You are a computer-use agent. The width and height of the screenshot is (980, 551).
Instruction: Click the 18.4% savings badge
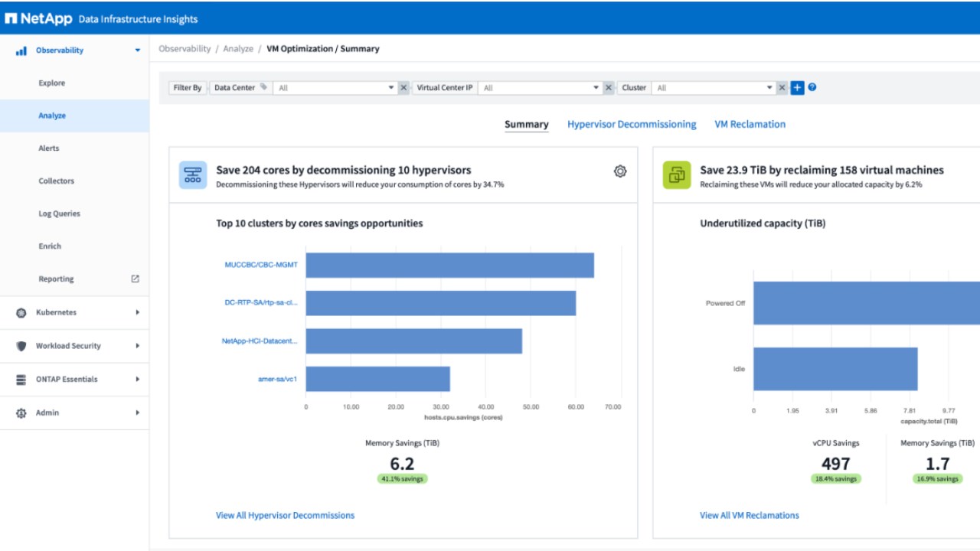point(836,479)
